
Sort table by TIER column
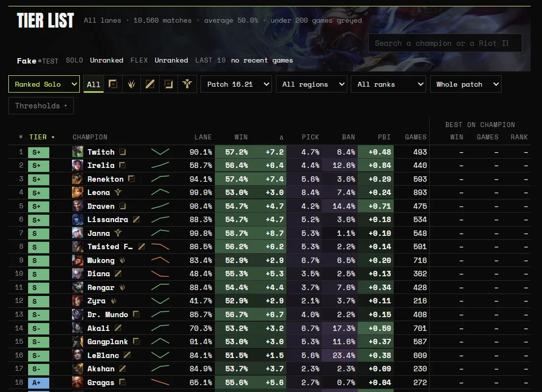[x=42, y=137]
